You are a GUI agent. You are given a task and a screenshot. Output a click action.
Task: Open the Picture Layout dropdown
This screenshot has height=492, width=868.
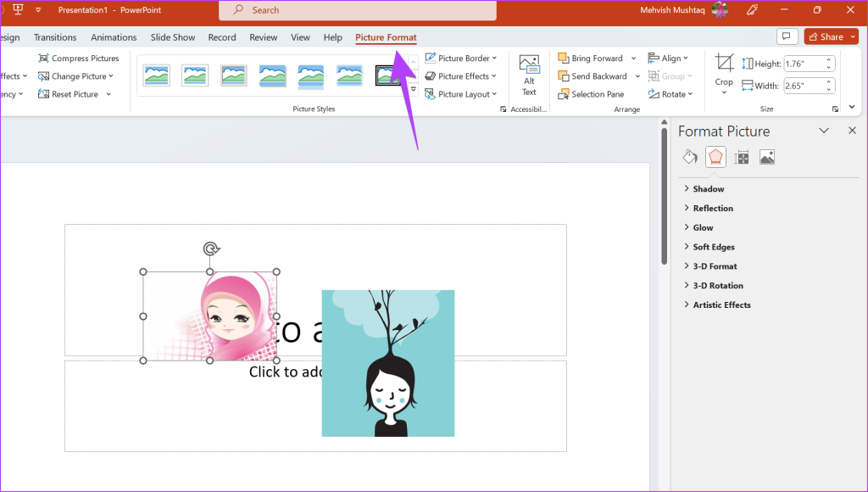[460, 94]
